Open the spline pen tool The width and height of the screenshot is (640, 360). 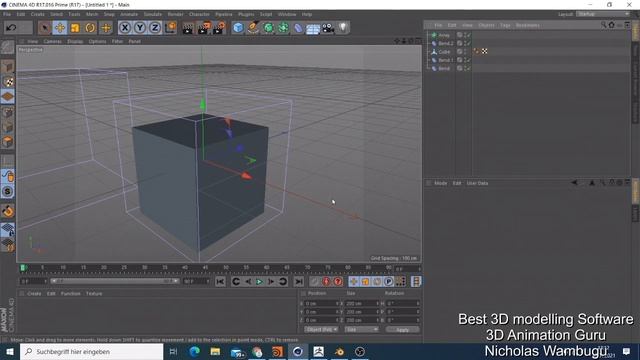253,28
